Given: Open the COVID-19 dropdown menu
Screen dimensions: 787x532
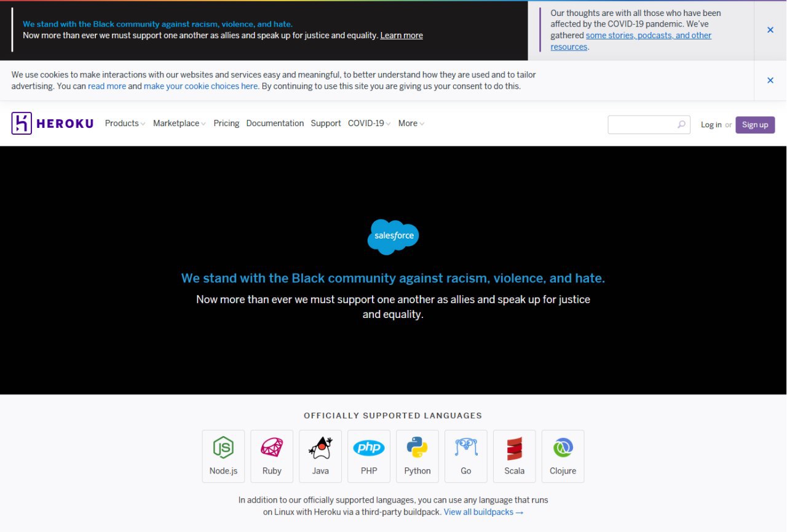Looking at the screenshot, I should click(x=370, y=123).
